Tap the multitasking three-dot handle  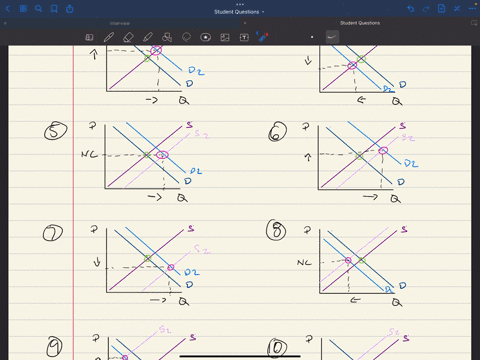coord(240,4)
